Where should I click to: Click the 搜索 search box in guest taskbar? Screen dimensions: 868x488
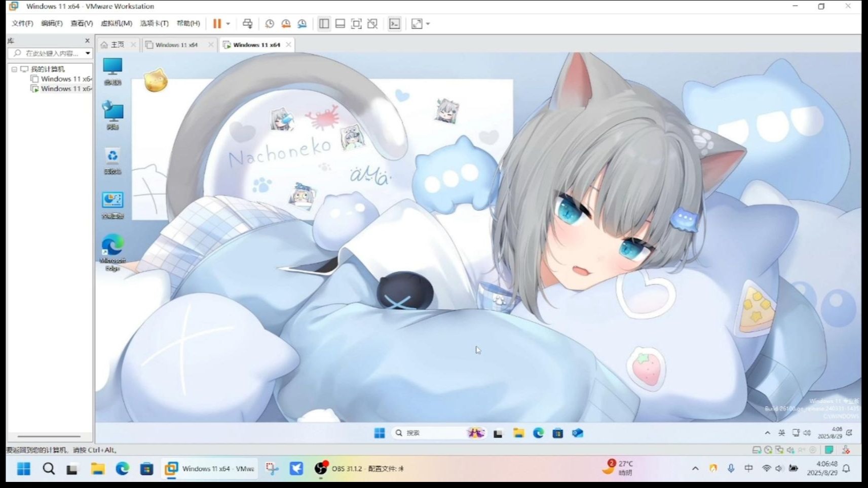439,433
